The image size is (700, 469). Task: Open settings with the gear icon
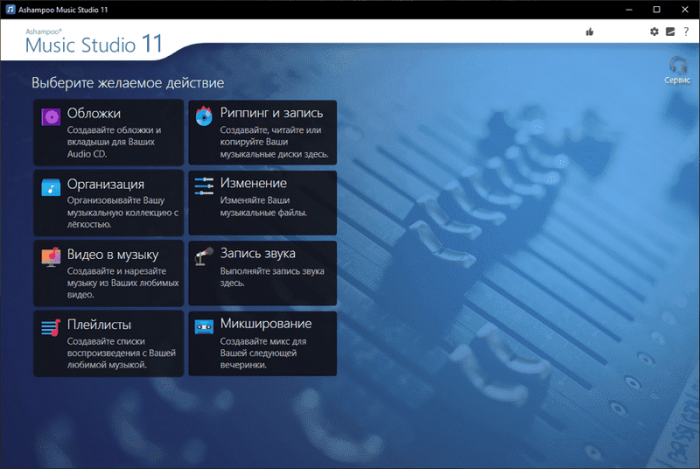(654, 32)
